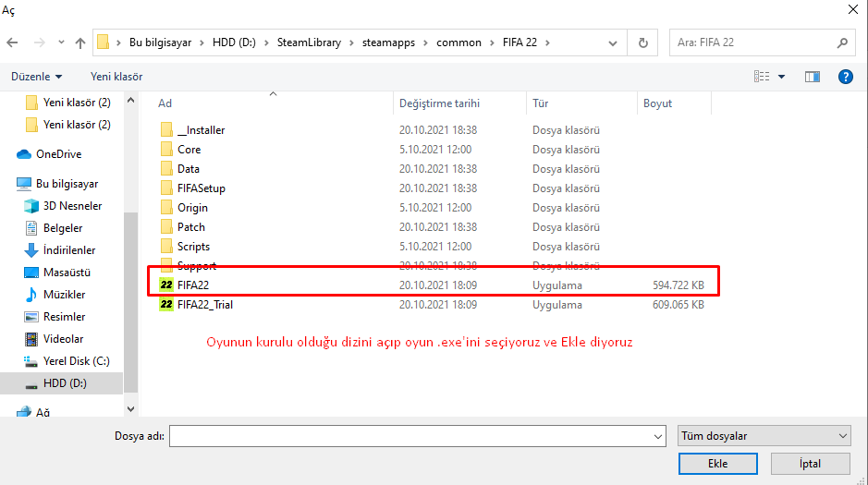Refresh the FIFA 22 folder view
This screenshot has height=485, width=868.
(642, 42)
